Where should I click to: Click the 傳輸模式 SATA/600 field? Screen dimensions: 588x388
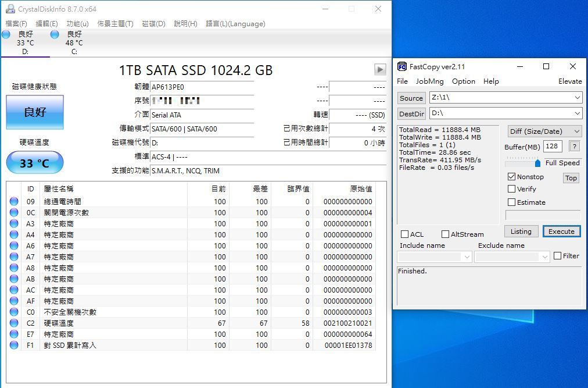tap(202, 129)
